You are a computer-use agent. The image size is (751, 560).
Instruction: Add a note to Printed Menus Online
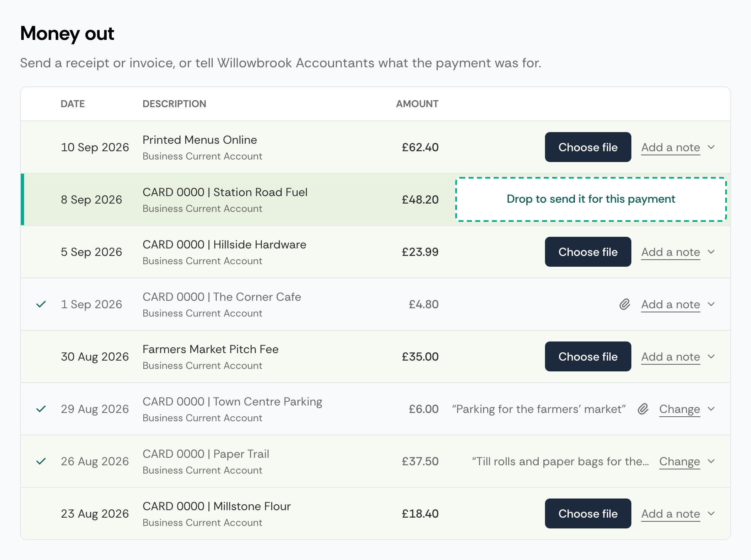point(670,147)
